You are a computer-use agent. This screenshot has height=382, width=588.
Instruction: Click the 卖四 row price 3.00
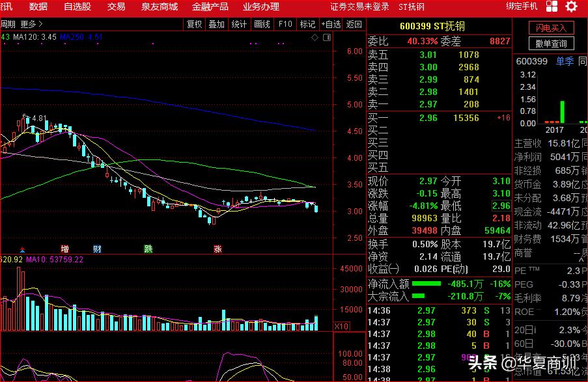[x=428, y=67]
